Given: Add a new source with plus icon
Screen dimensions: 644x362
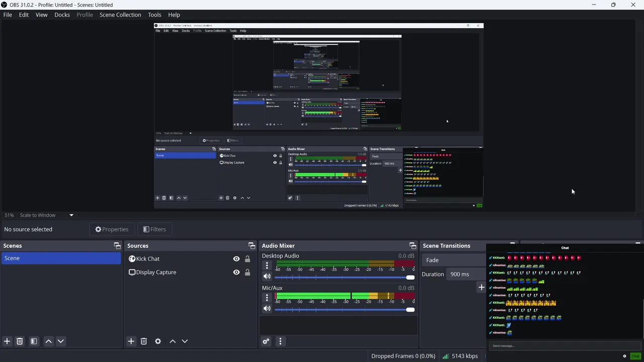Looking at the screenshot, I should coord(131,341).
